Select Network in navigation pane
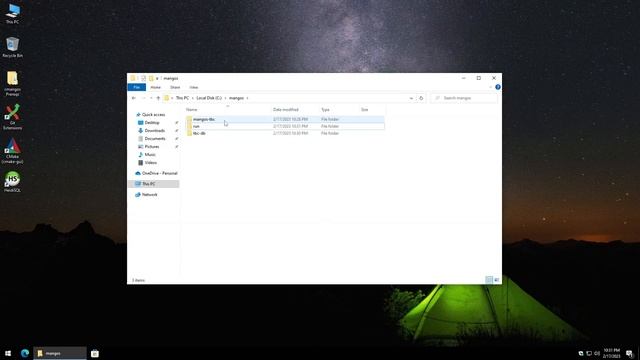 point(149,195)
